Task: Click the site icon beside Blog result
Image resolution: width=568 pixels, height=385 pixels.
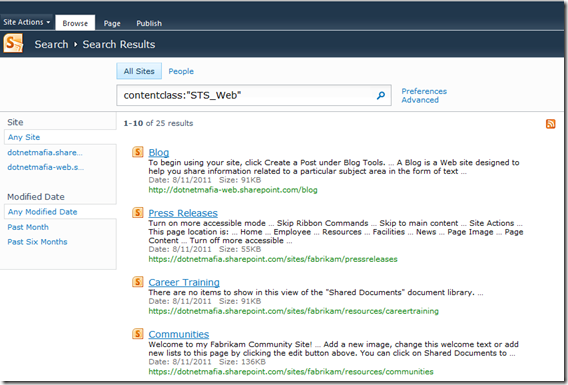Action: click(x=138, y=152)
